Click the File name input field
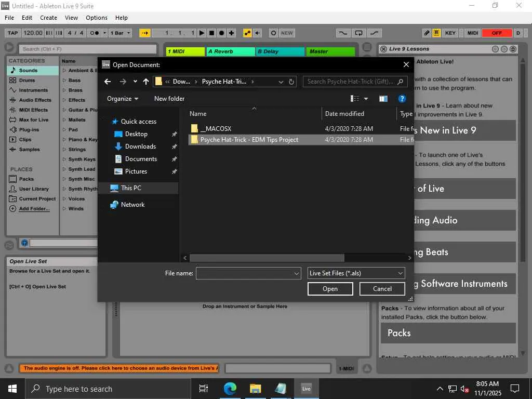 (248, 273)
